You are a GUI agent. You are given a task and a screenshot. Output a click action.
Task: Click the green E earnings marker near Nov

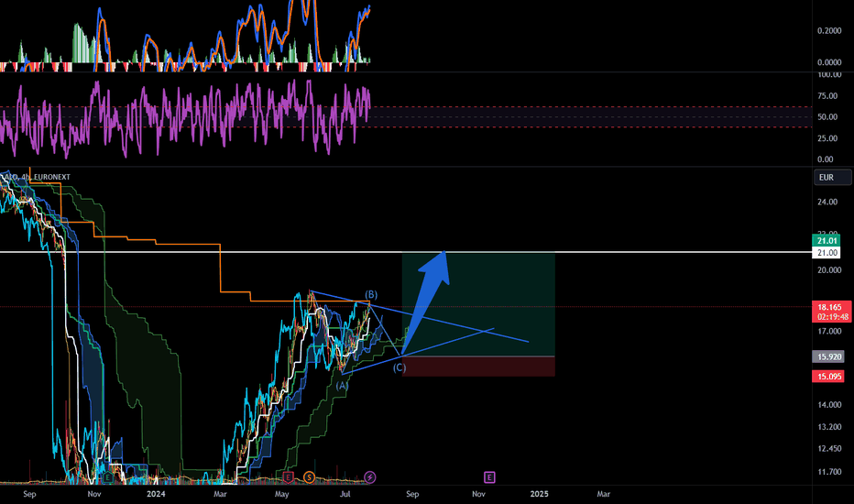click(x=108, y=477)
